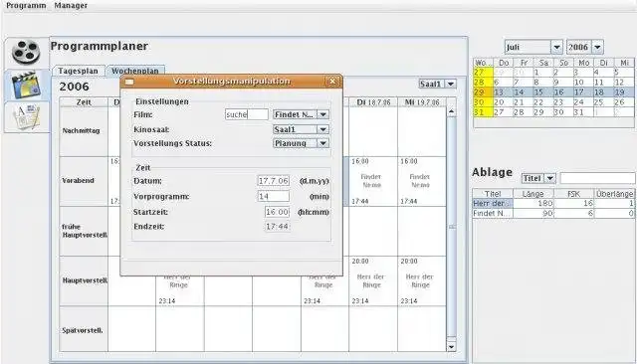The height and width of the screenshot is (364, 637).
Task: Click the Vorprogramm minutes field
Action: 274,196
